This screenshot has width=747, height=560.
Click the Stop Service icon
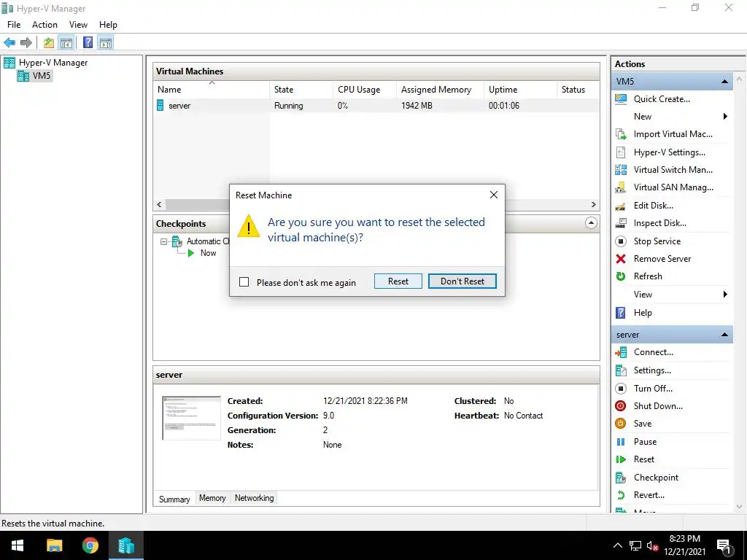pyautogui.click(x=621, y=241)
